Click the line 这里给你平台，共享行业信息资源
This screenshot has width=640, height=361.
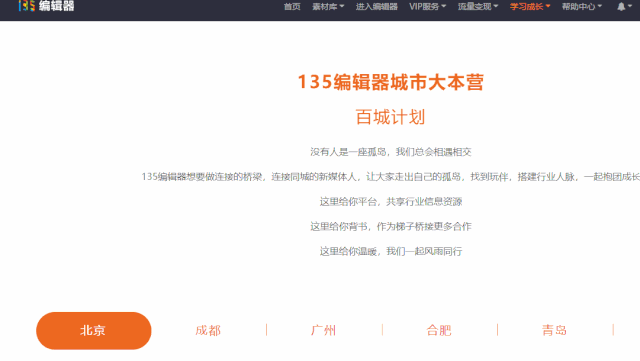391,201
